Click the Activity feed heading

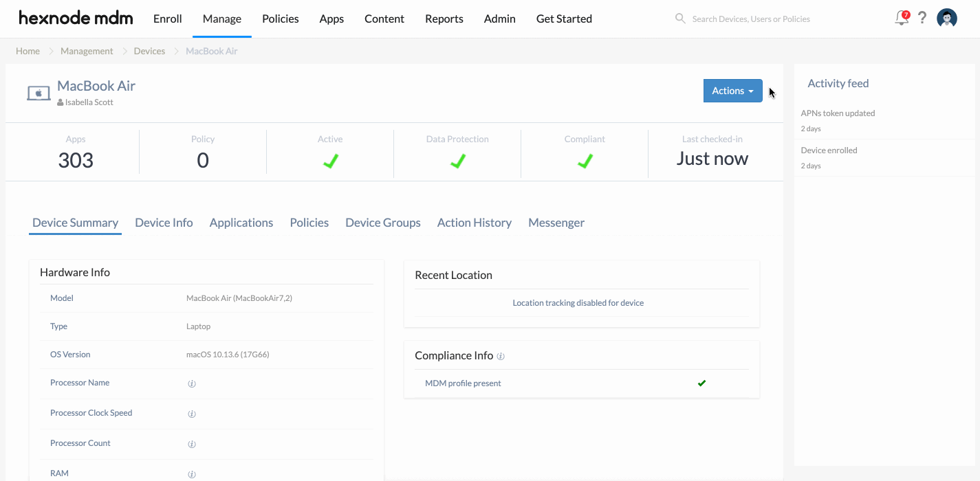tap(838, 83)
